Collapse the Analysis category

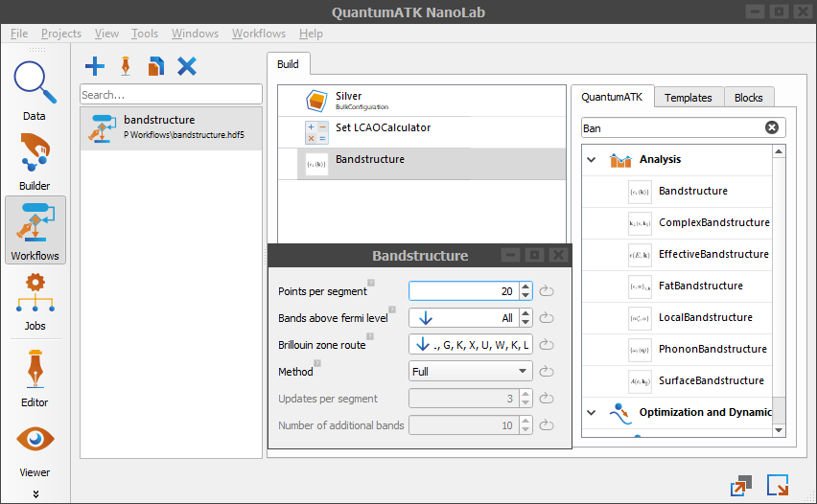[x=592, y=160]
